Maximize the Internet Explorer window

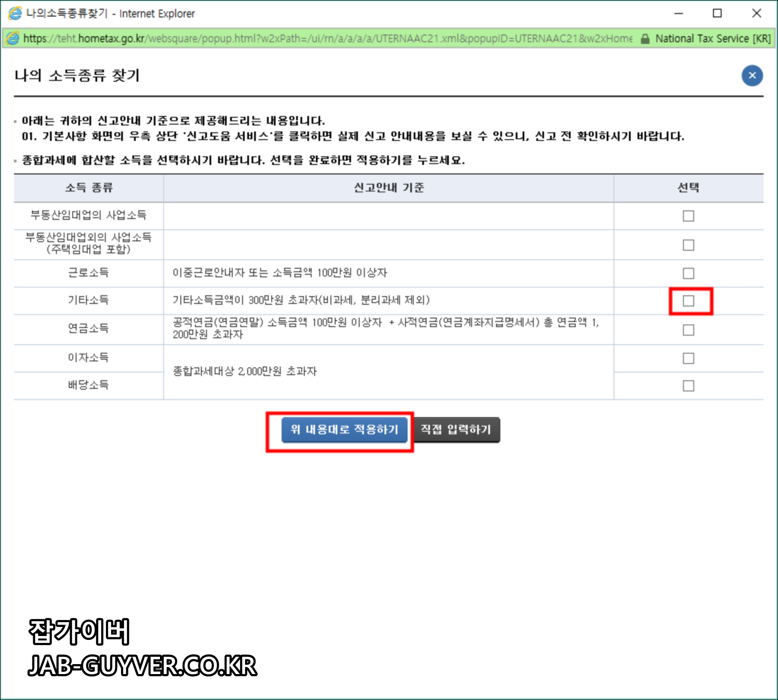click(x=717, y=13)
